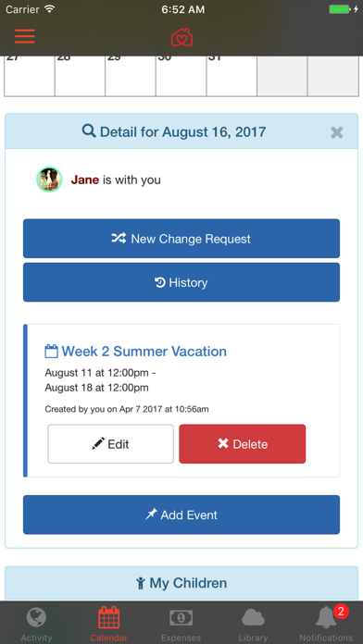Image resolution: width=363 pixels, height=644 pixels.
Task: Select calendar day 31
Action: (x=232, y=76)
